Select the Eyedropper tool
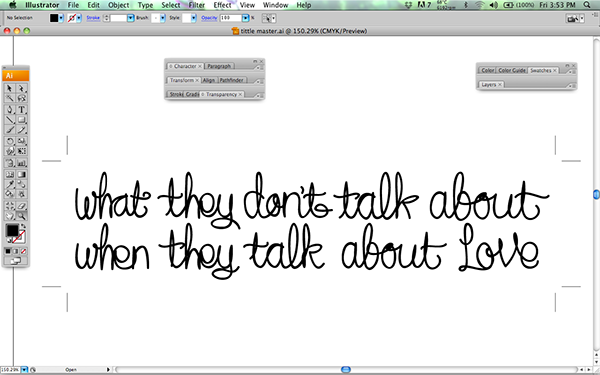The width and height of the screenshot is (600, 375). pyautogui.click(x=10, y=184)
